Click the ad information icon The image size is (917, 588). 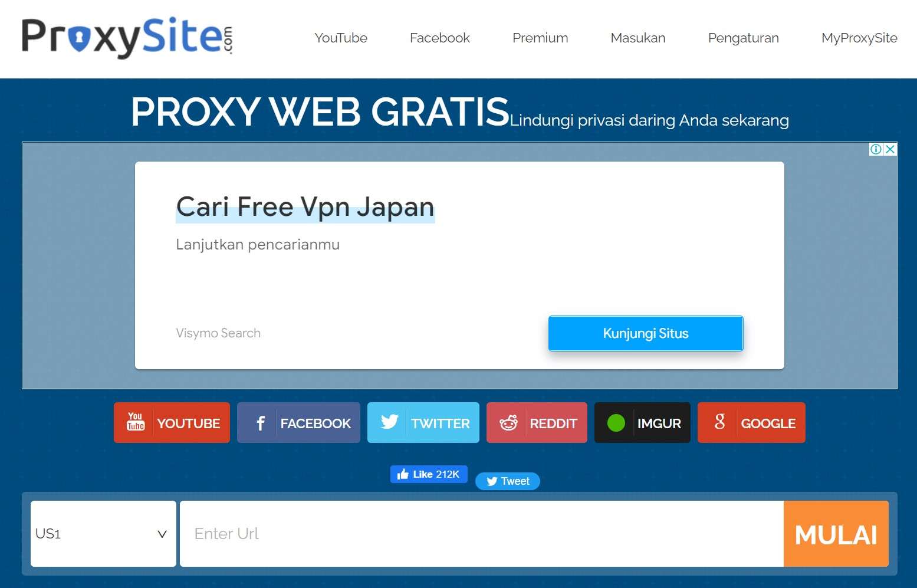(x=875, y=149)
